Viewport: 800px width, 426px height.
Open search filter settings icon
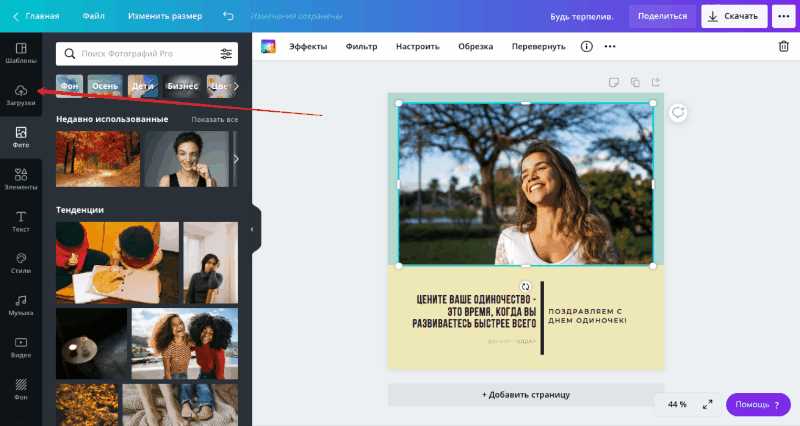point(226,54)
